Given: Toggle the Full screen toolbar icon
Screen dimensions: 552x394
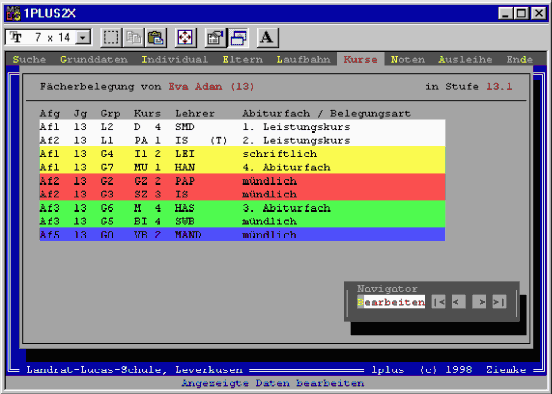Looking at the screenshot, I should (x=185, y=37).
